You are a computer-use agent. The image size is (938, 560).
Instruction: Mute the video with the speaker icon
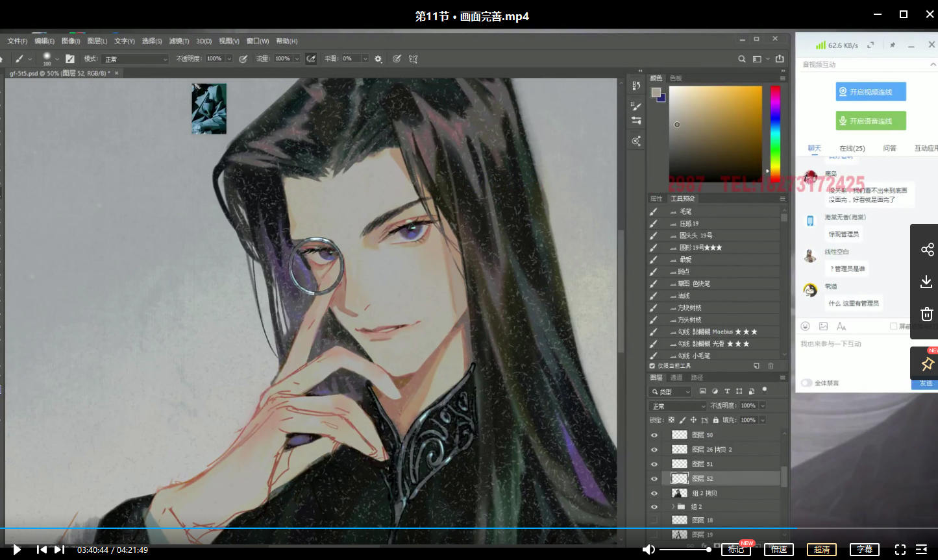tap(648, 550)
